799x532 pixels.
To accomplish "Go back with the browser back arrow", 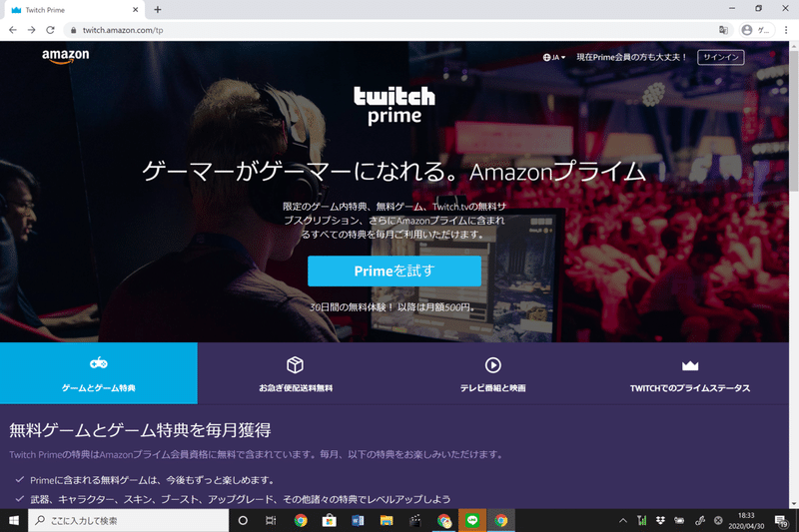I will tap(13, 30).
